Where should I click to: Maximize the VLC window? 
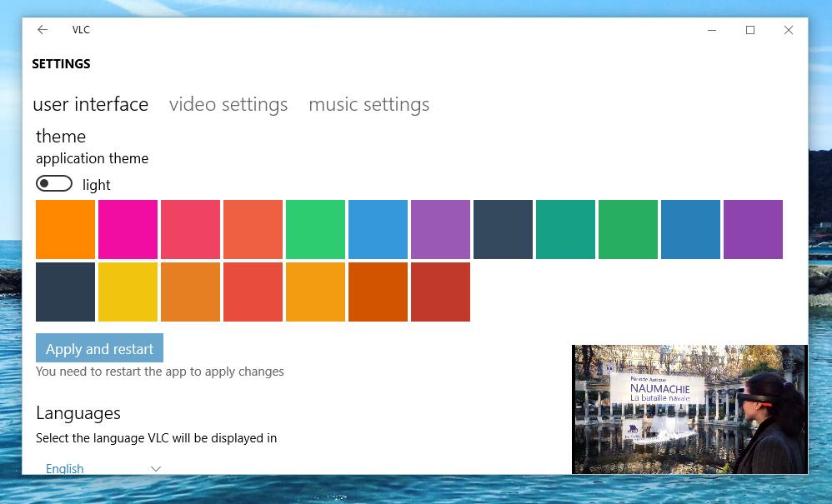pyautogui.click(x=750, y=30)
